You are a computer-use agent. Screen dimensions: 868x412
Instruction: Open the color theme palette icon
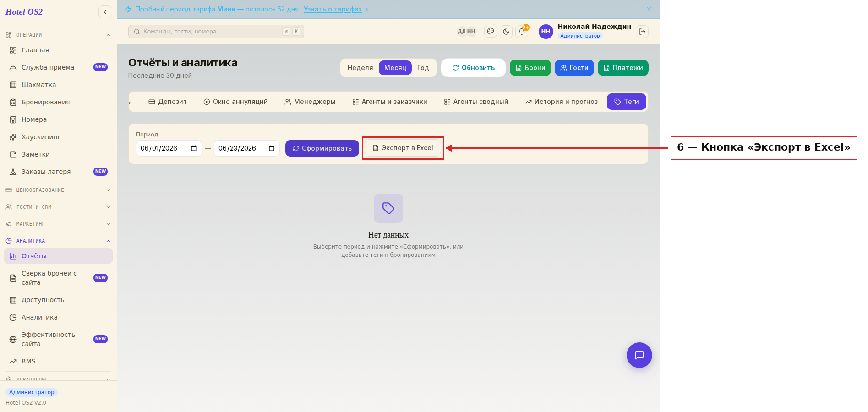(491, 32)
